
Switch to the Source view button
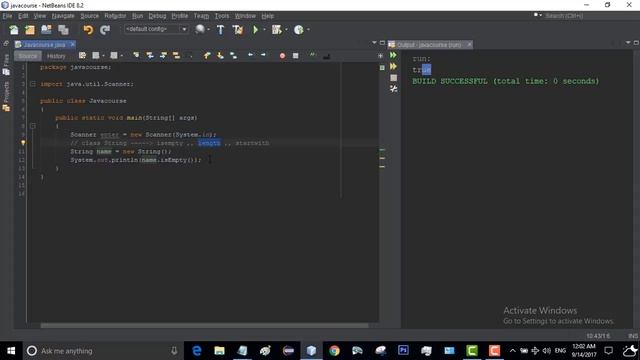coord(28,56)
